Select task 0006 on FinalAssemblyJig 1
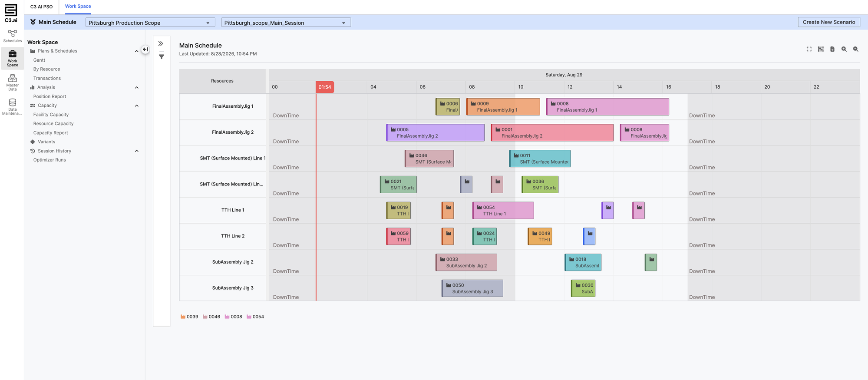Image resolution: width=868 pixels, height=380 pixels. (448, 107)
